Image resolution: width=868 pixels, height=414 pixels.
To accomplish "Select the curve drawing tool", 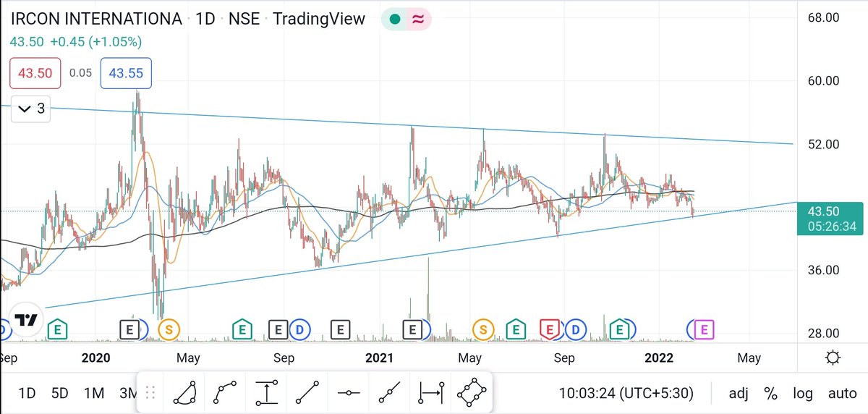I will pos(226,394).
